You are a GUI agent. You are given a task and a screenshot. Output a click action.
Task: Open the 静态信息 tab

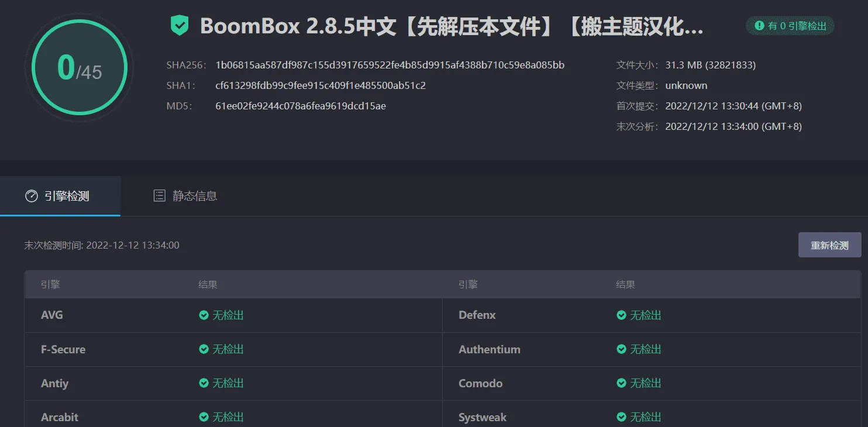[x=185, y=196]
